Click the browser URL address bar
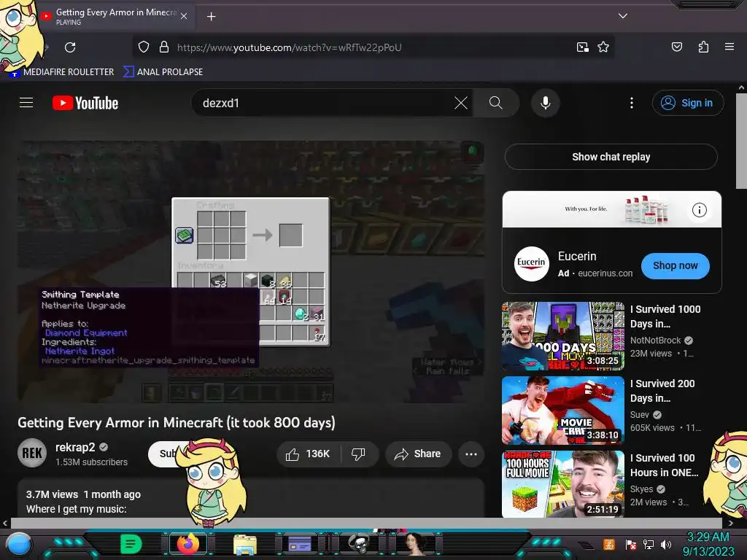The image size is (747, 560). (x=371, y=47)
